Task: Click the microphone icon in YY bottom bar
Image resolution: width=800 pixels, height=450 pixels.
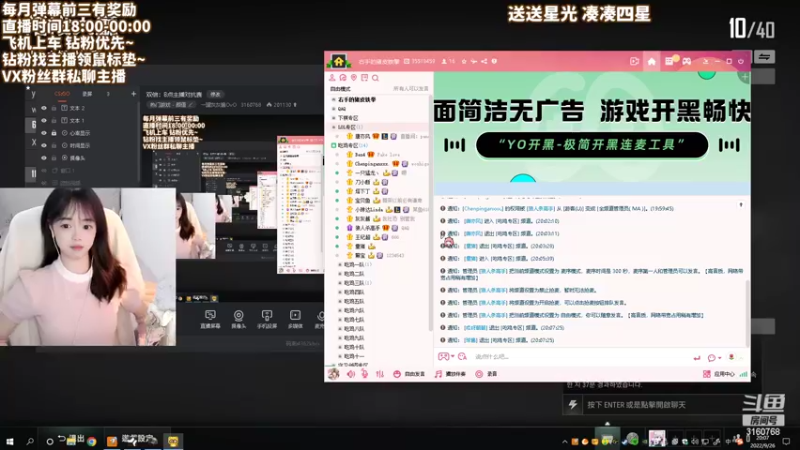Action: pos(365,374)
